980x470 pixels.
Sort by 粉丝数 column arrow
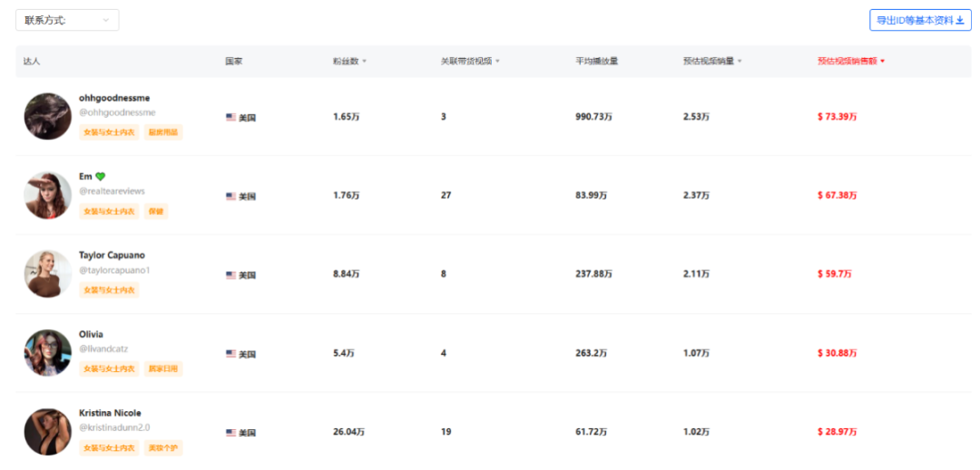point(365,62)
